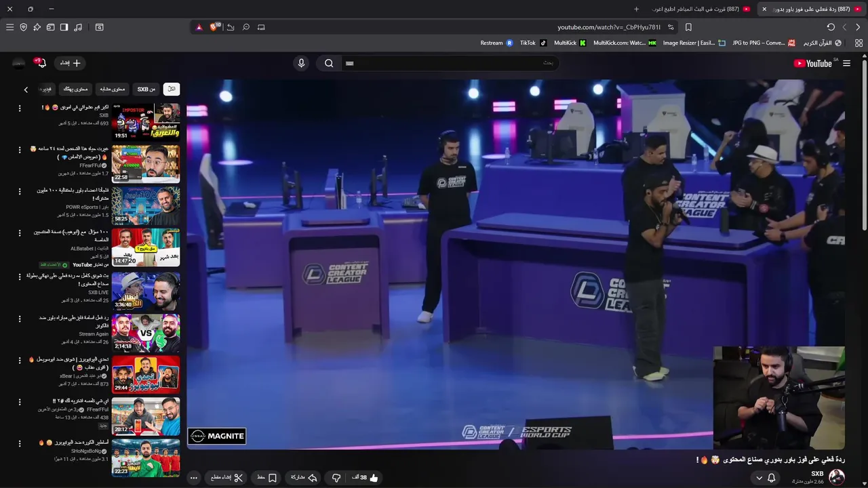Open the browser main hamburger menu
The width and height of the screenshot is (868, 488).
[9, 27]
